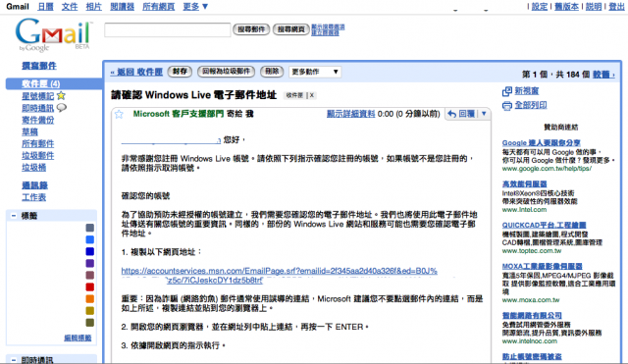Select the mustard yellow label swatch
The image size is (628, 364).
(89, 311)
